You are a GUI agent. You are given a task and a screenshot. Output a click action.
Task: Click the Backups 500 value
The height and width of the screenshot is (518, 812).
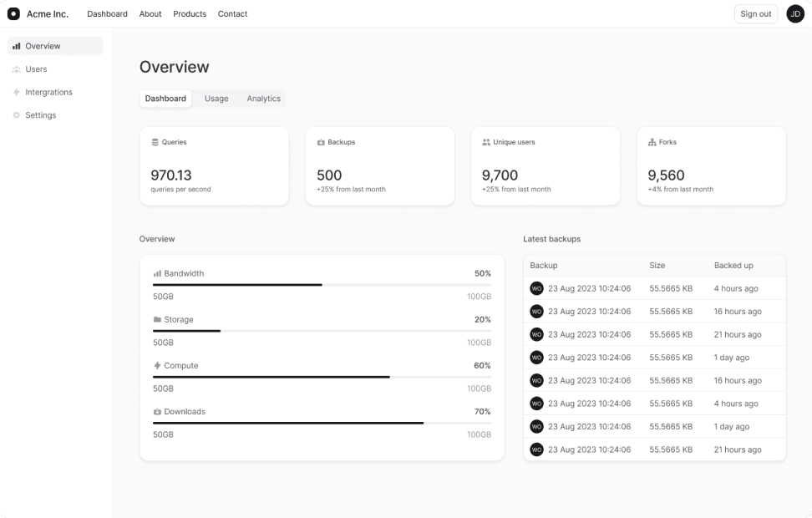(329, 175)
